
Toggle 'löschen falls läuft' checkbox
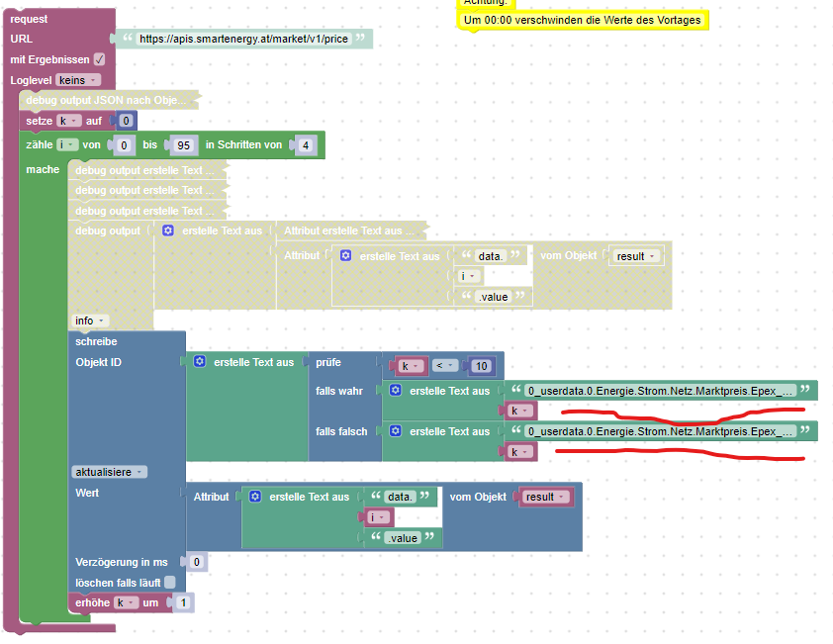click(170, 583)
